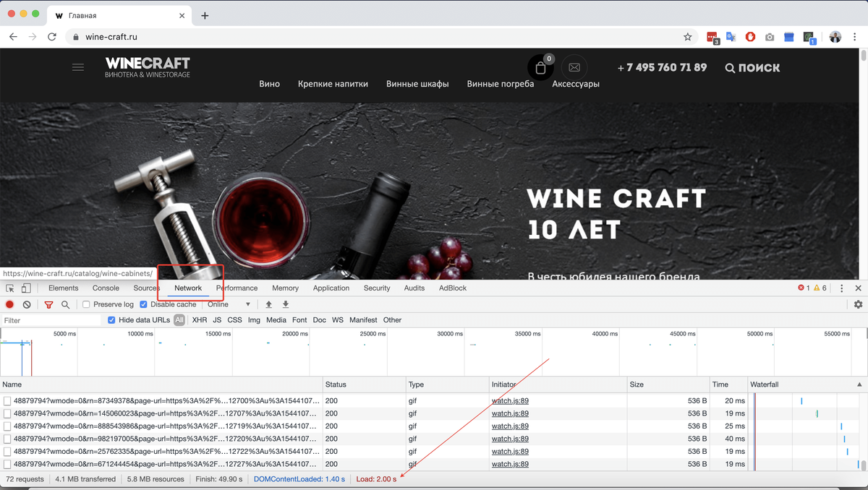
Task: Open Винные шкафы category
Action: (417, 84)
